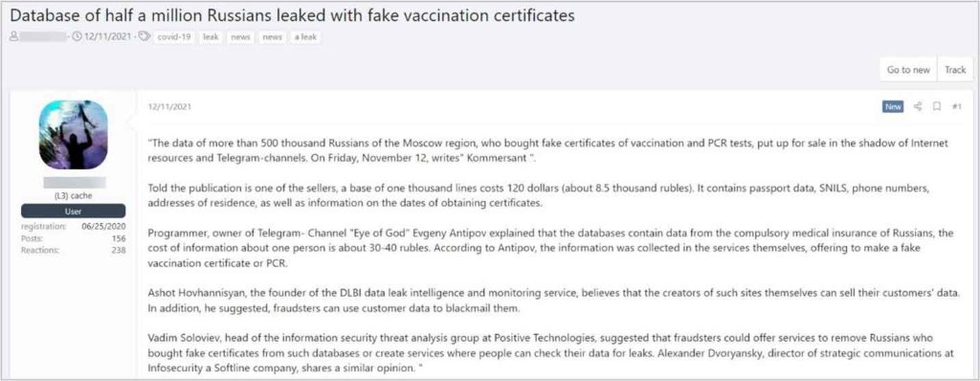Viewport: 980px width, 381px height.
Task: Click the news tag right before 'a leak'
Action: pos(273,37)
